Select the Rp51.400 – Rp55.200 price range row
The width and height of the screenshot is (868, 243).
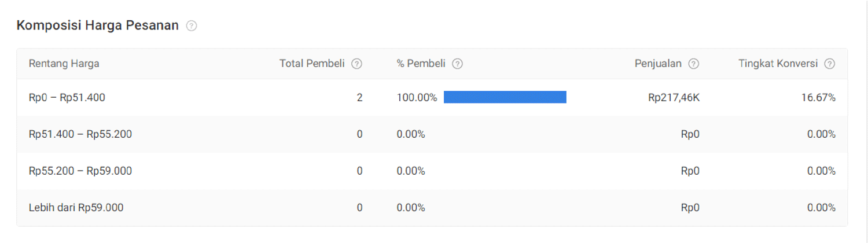pyautogui.click(x=80, y=134)
